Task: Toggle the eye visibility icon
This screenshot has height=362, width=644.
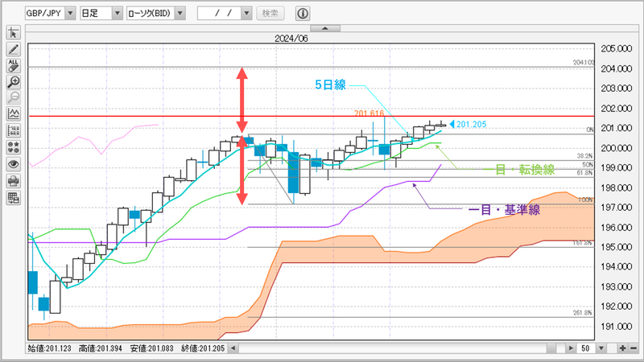Action: [x=13, y=165]
